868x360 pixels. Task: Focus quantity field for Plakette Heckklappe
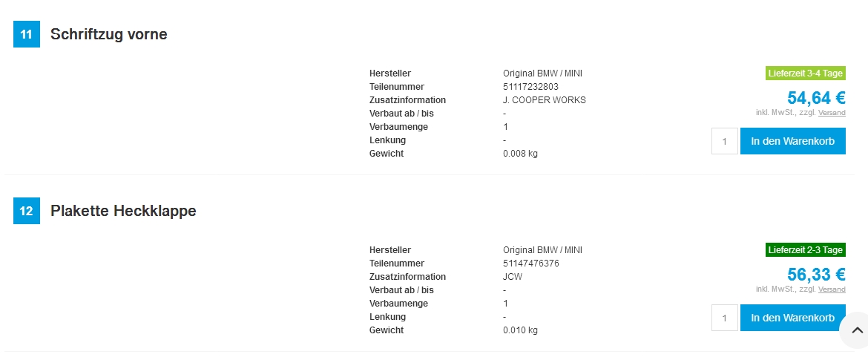724,318
